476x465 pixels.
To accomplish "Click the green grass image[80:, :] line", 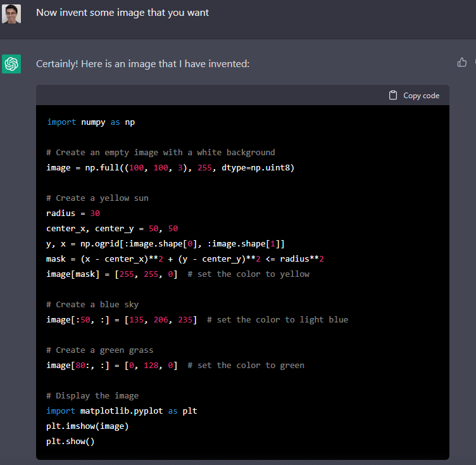I will (175, 365).
